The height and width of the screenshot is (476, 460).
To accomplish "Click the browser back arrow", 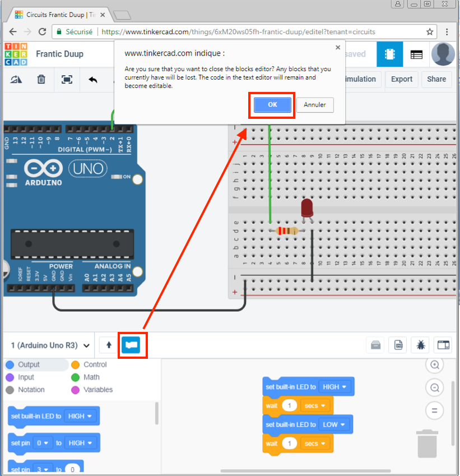I will pos(13,32).
